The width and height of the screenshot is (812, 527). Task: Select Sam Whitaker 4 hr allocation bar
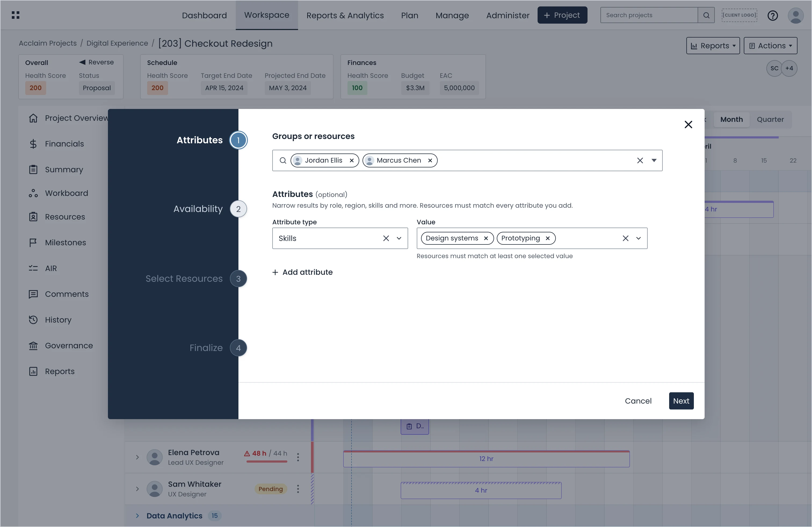481,490
